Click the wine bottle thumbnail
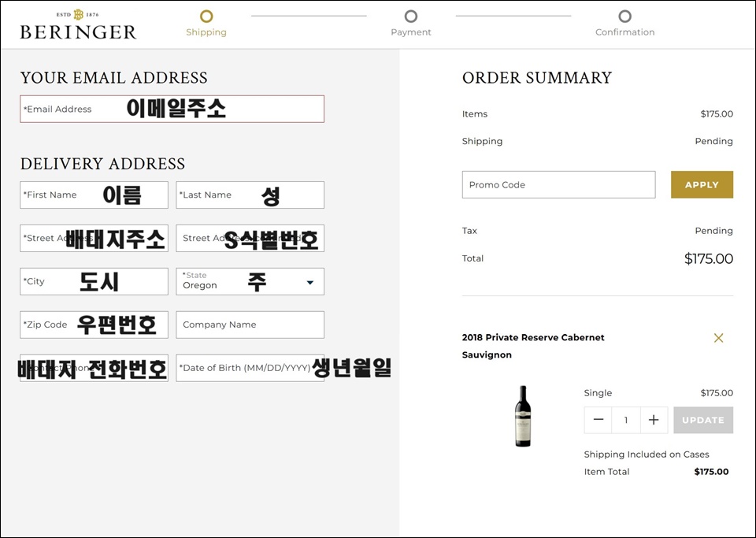756x538 pixels. [523, 416]
